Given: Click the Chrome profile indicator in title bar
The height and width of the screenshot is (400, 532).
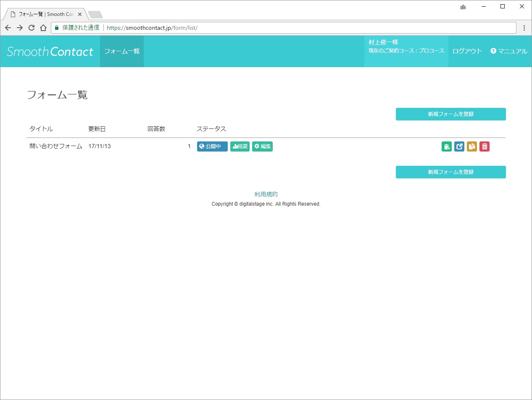Looking at the screenshot, I should pyautogui.click(x=463, y=7).
